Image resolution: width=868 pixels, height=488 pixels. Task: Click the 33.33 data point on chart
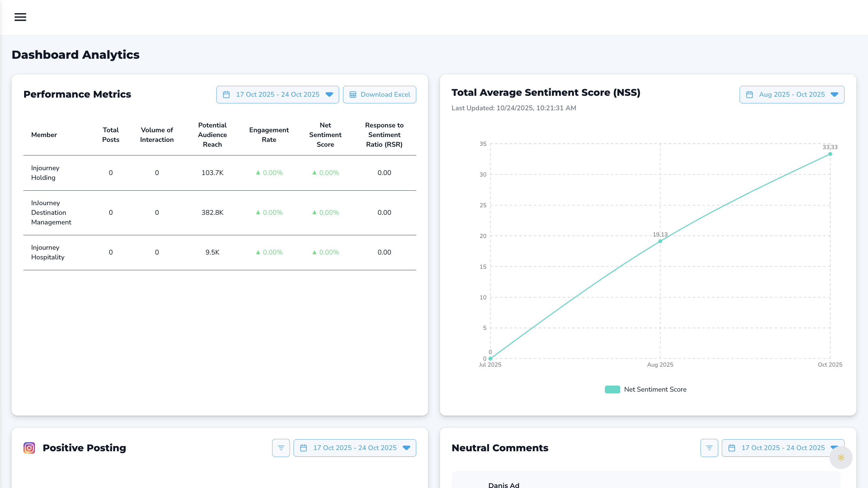point(830,154)
